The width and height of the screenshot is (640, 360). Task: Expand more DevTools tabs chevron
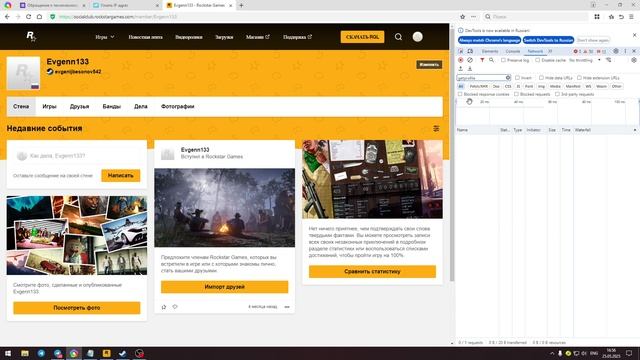550,51
